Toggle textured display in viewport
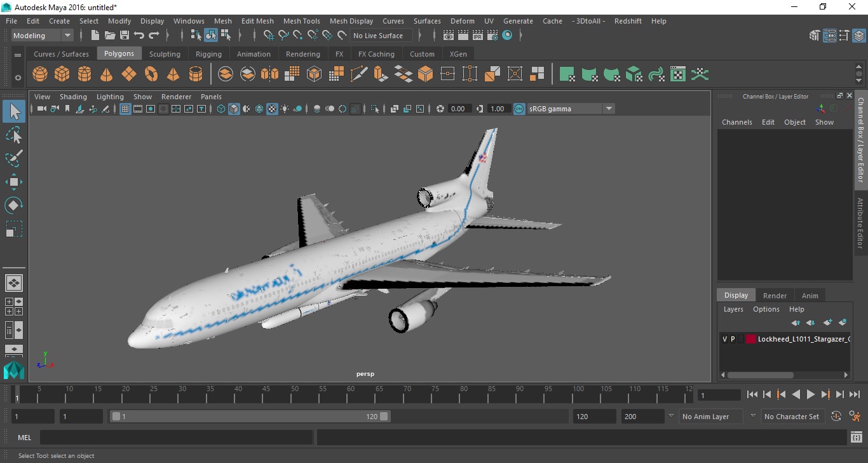Image resolution: width=868 pixels, height=463 pixels. [x=272, y=109]
